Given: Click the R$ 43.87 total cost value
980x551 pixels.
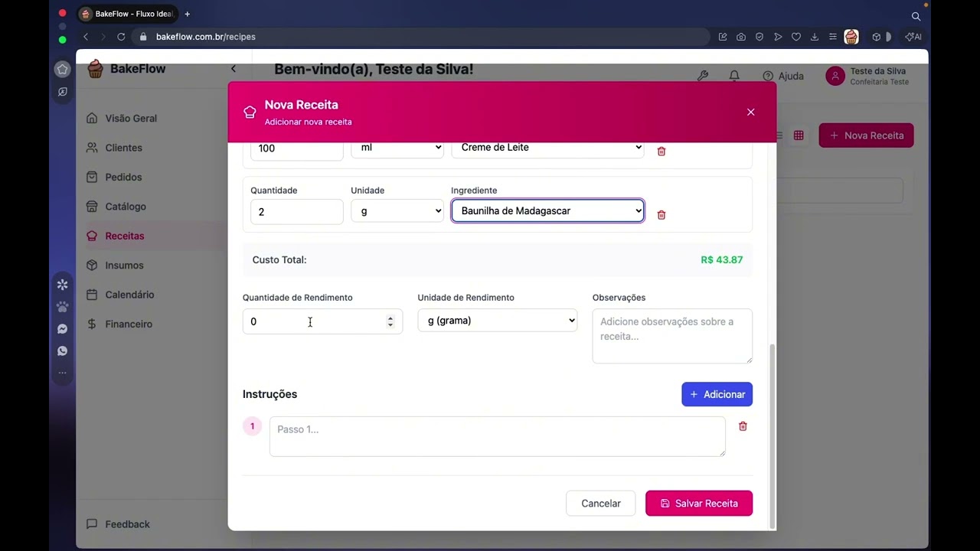Looking at the screenshot, I should coord(722,260).
